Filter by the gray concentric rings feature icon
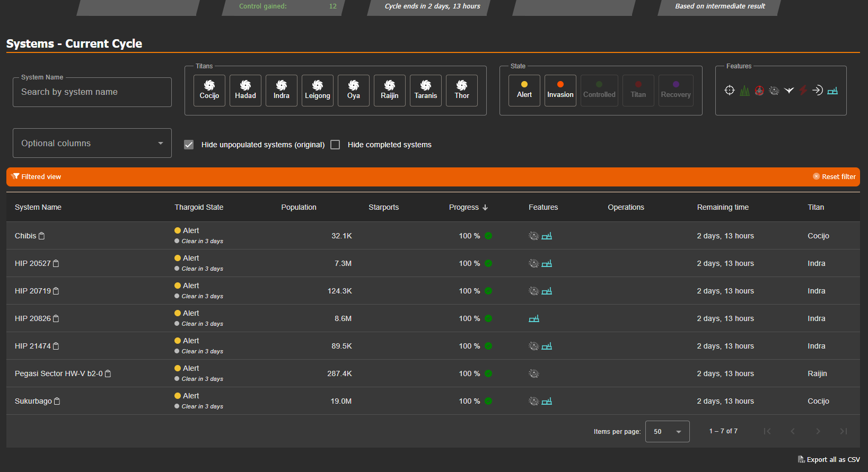 click(x=774, y=91)
